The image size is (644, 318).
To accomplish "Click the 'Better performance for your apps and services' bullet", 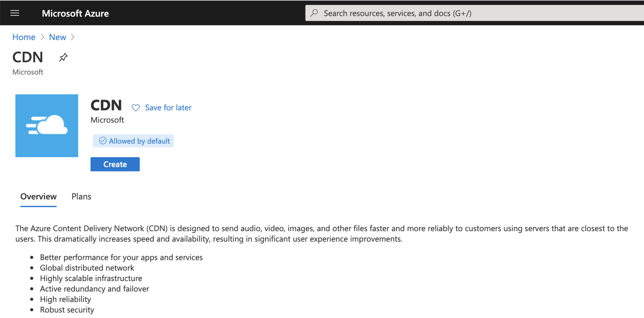I will point(121,257).
